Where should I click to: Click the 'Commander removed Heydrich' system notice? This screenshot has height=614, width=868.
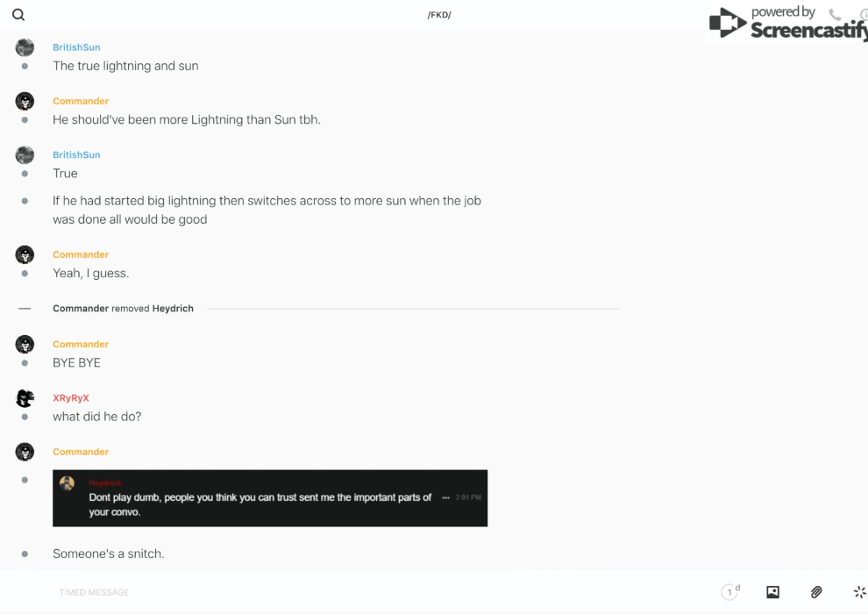(123, 309)
